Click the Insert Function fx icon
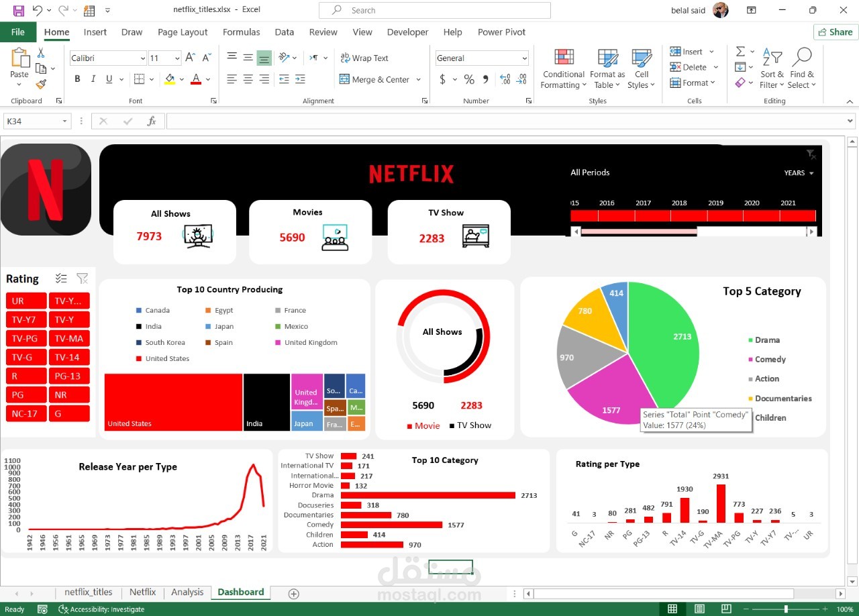The height and width of the screenshot is (616, 859). [x=152, y=121]
